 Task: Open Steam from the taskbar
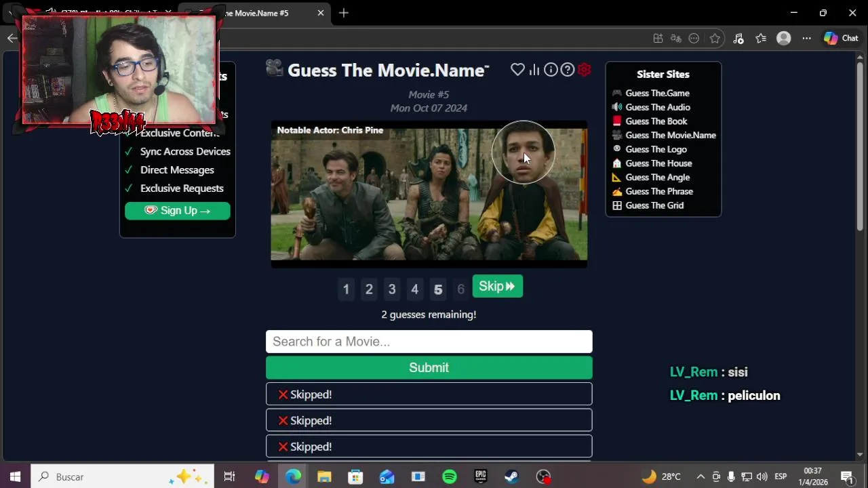point(511,477)
